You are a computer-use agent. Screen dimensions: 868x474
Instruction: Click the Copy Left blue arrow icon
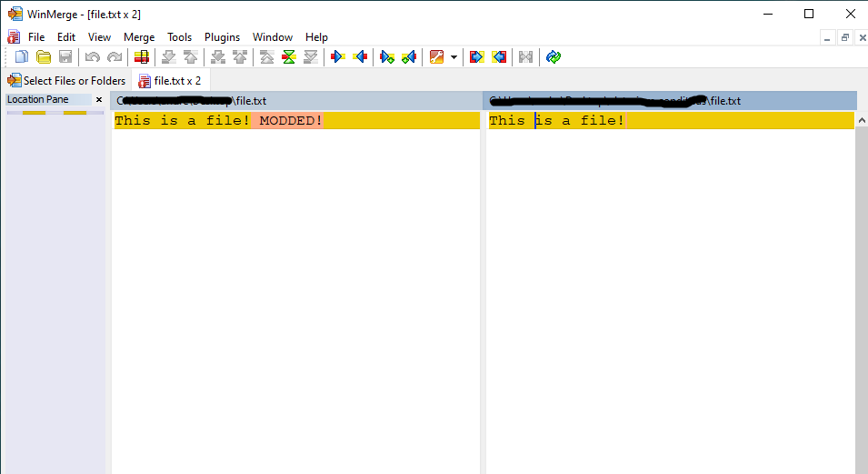[360, 56]
